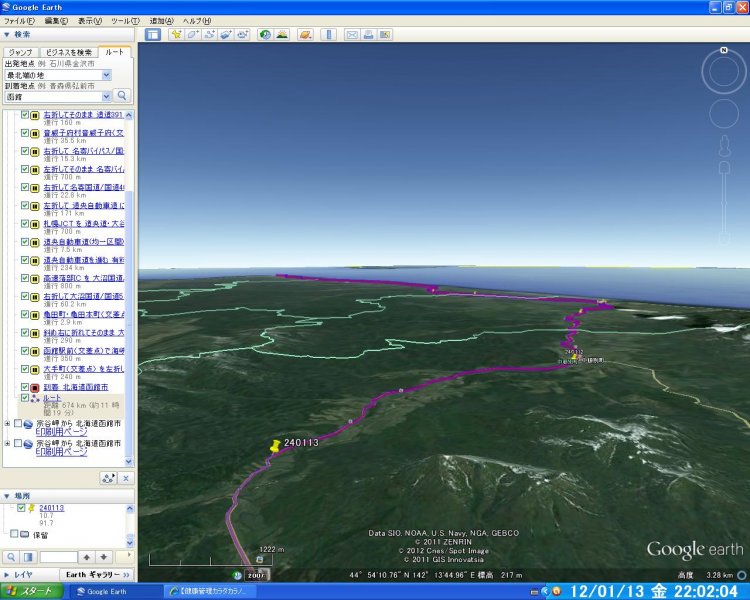This screenshot has height=600, width=750.
Task: Click the sunlight toolbar icon
Action: click(x=282, y=34)
